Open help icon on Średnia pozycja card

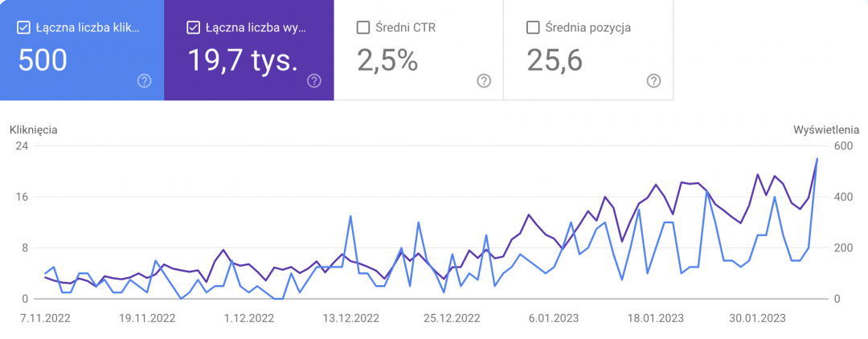[x=654, y=80]
